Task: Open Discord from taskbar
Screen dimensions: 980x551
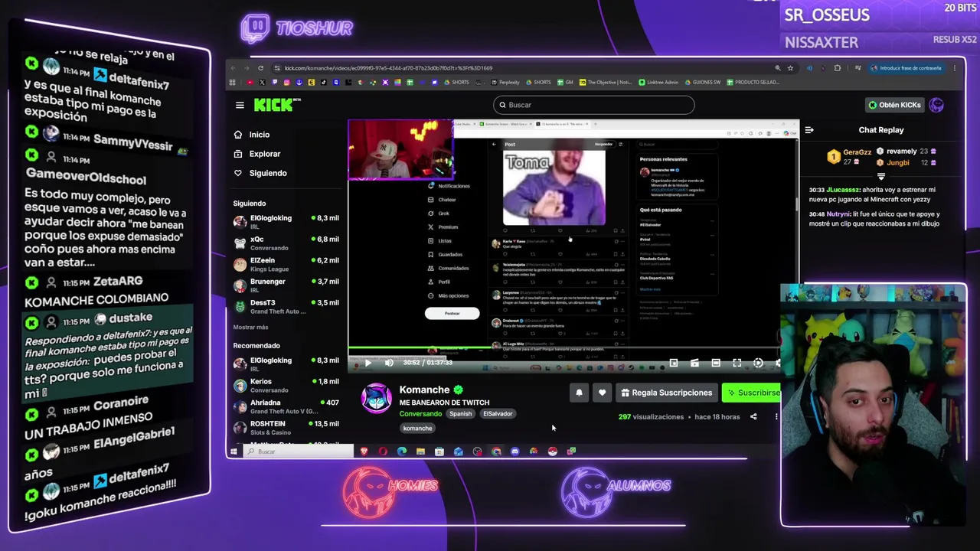Action: (x=514, y=452)
